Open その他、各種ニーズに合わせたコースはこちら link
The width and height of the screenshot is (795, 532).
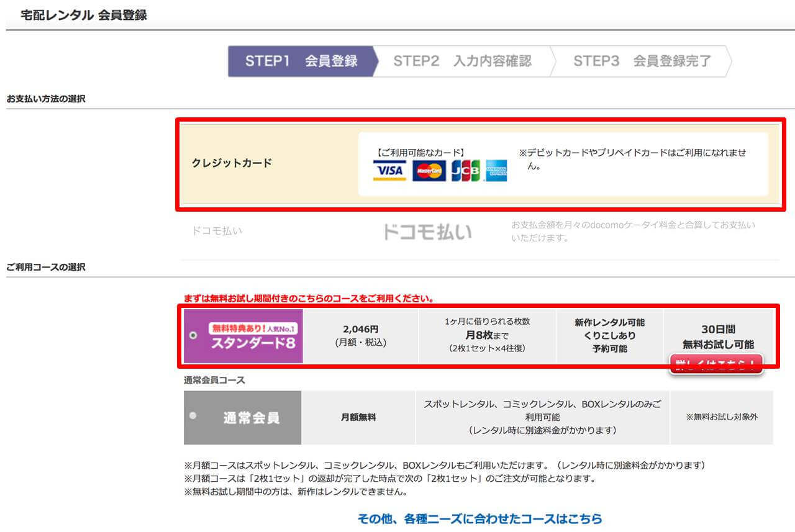[x=480, y=518]
